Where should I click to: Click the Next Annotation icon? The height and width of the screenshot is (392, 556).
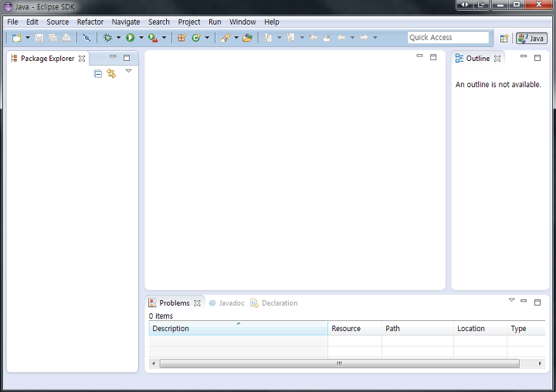click(268, 38)
